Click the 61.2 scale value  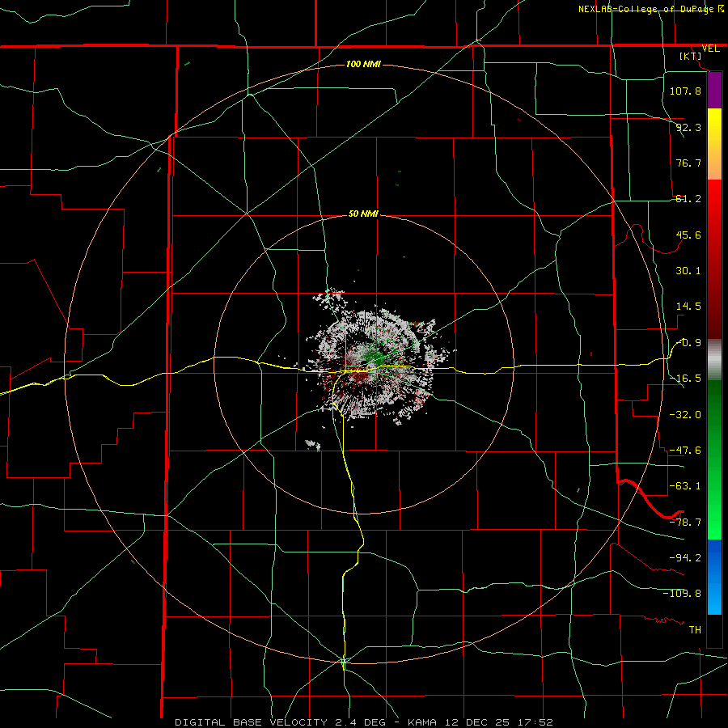pos(688,199)
